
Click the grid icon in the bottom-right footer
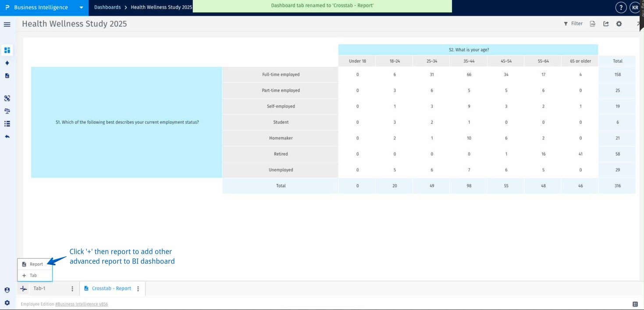(634, 303)
